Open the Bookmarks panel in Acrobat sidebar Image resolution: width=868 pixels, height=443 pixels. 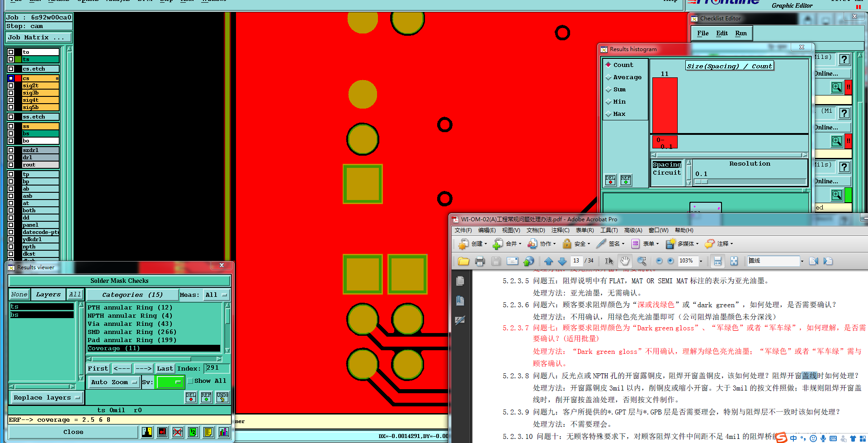click(x=460, y=301)
